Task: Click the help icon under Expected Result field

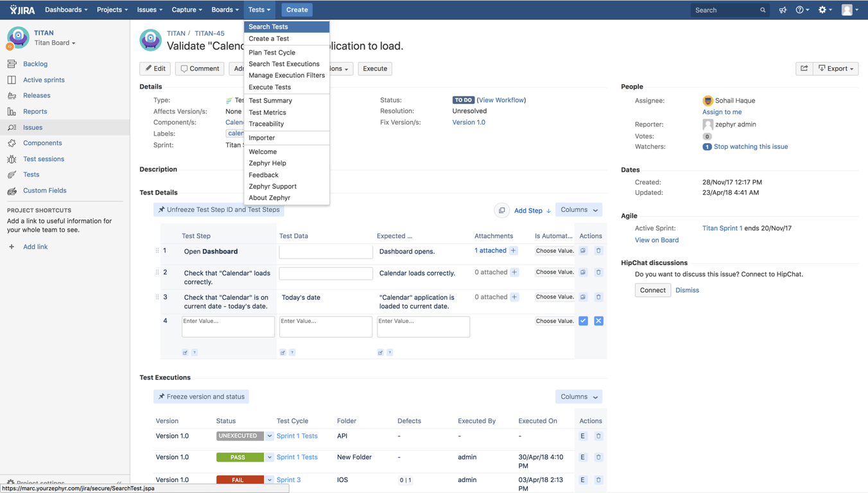Action: click(x=390, y=352)
